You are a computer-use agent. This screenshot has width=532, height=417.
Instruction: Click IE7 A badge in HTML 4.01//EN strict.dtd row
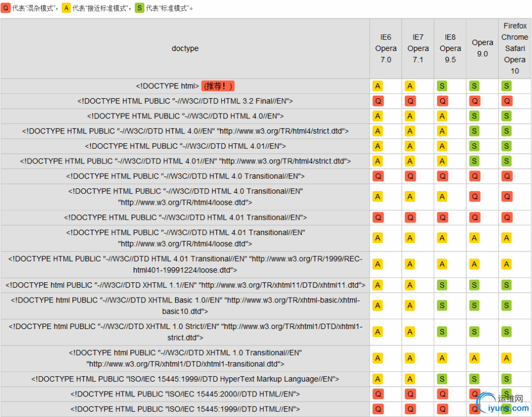(x=410, y=161)
